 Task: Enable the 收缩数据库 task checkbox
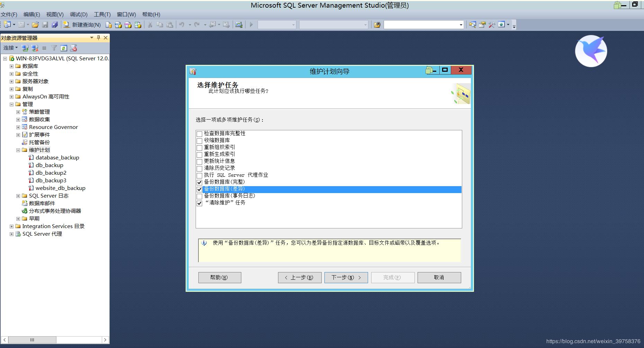pyautogui.click(x=199, y=141)
